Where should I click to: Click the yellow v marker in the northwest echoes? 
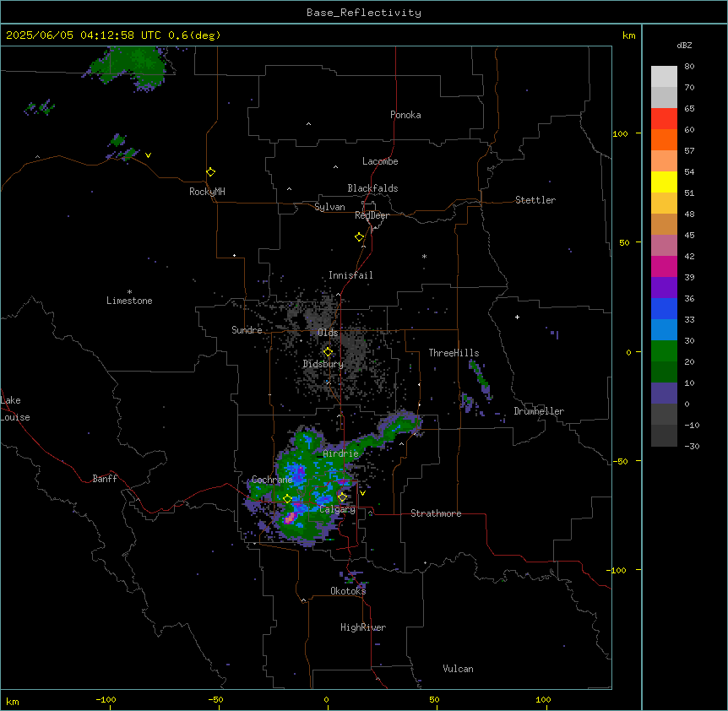(148, 155)
